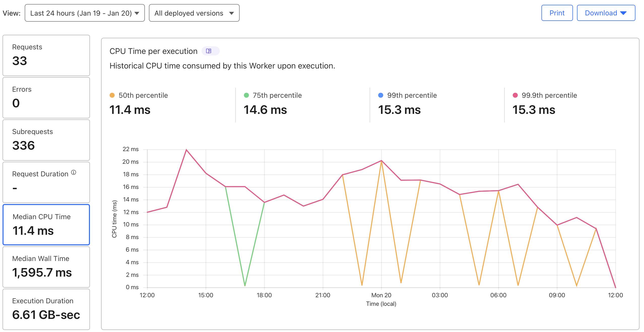644x332 pixels.
Task: Click the Request Duration info icon
Action: 73,172
